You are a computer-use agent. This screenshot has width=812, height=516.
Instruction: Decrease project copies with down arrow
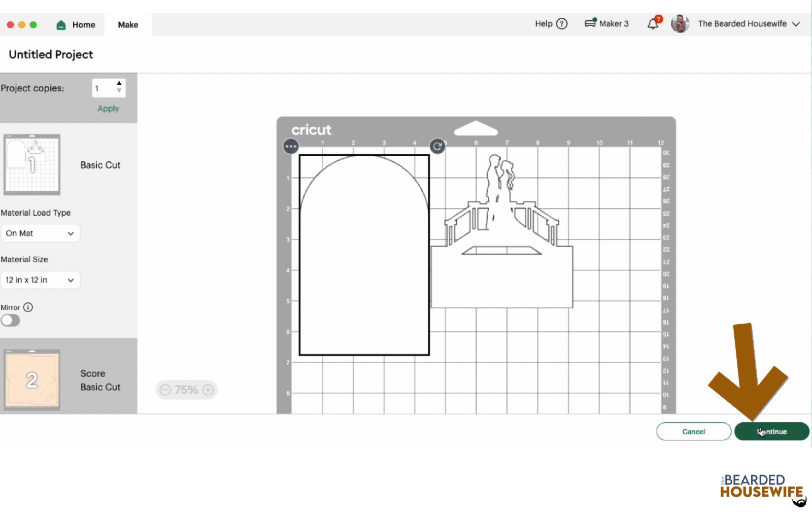119,91
